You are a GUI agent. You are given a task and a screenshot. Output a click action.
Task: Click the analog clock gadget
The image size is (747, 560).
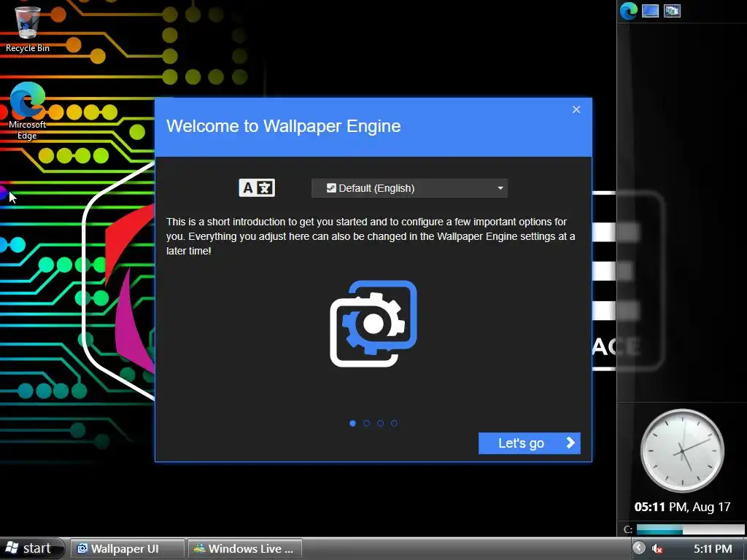point(682,451)
